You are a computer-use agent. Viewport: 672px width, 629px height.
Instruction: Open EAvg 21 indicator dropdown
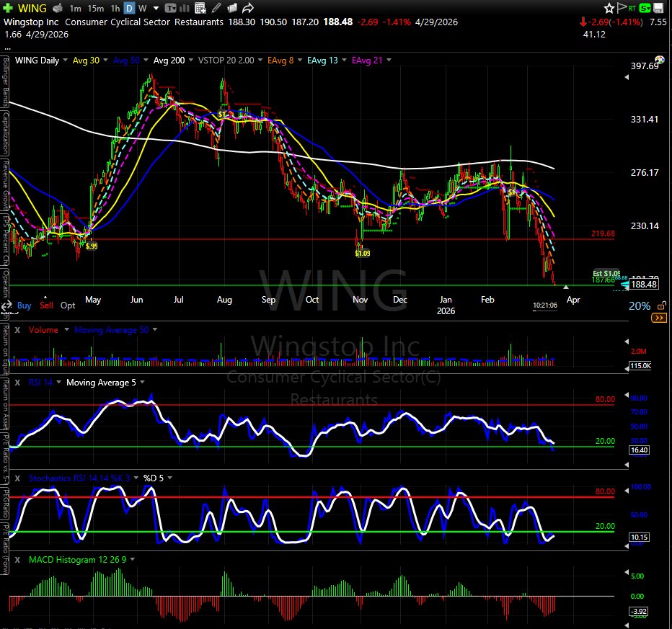coord(389,60)
